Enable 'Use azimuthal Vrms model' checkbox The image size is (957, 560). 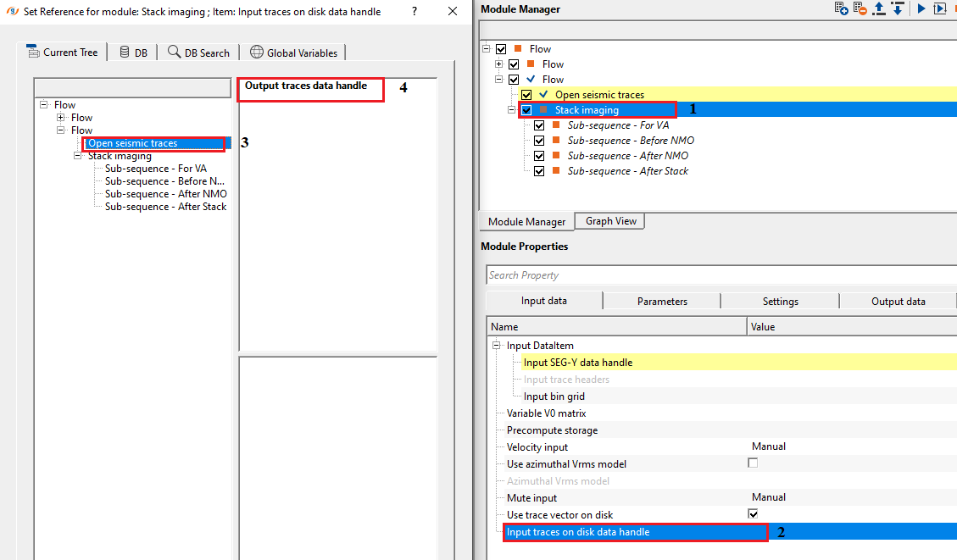pyautogui.click(x=753, y=463)
